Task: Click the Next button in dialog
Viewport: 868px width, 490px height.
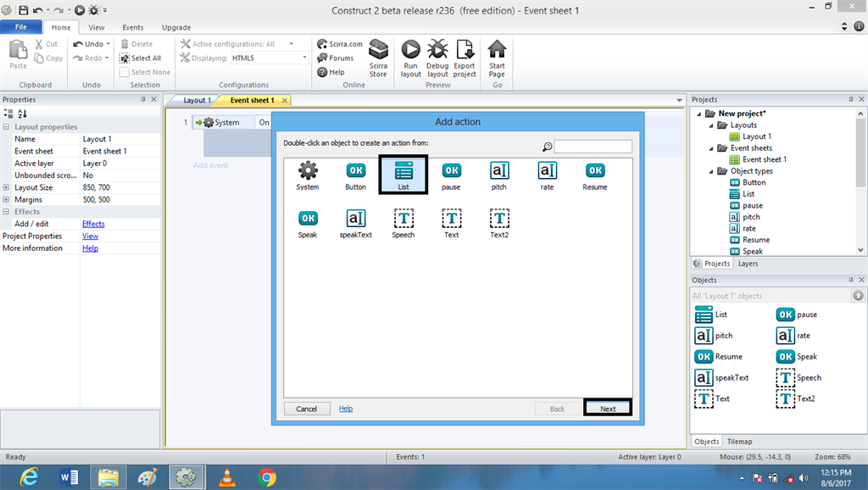Action: coord(608,409)
